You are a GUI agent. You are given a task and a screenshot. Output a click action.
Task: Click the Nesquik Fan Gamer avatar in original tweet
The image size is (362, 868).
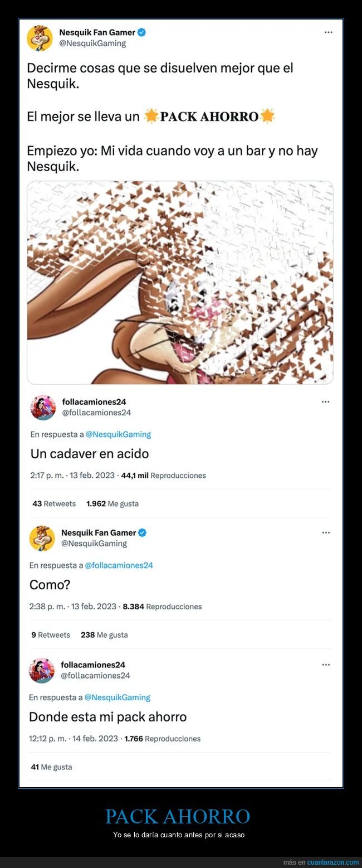pyautogui.click(x=40, y=38)
